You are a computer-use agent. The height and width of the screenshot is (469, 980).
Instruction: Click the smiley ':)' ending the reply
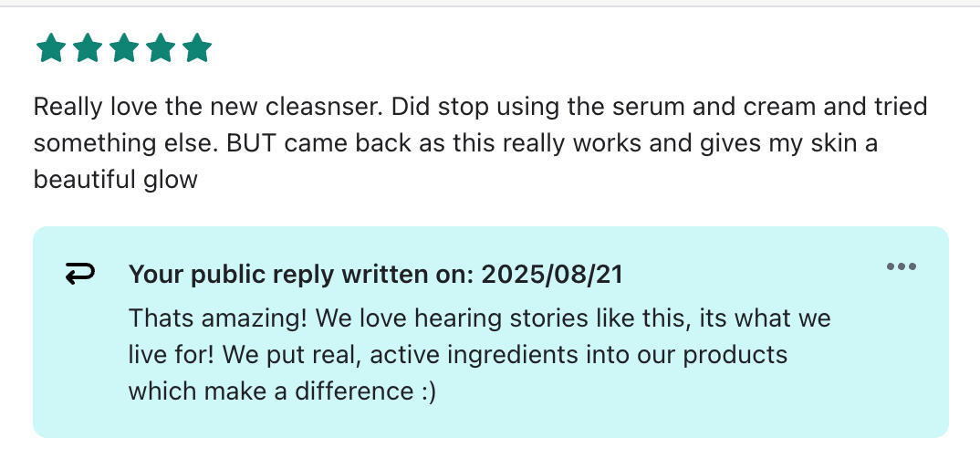[x=428, y=391]
